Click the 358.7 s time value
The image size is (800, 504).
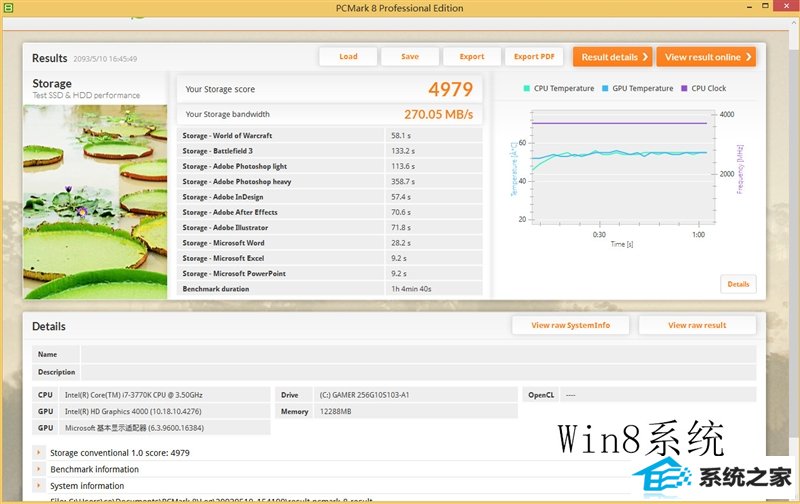coord(403,182)
